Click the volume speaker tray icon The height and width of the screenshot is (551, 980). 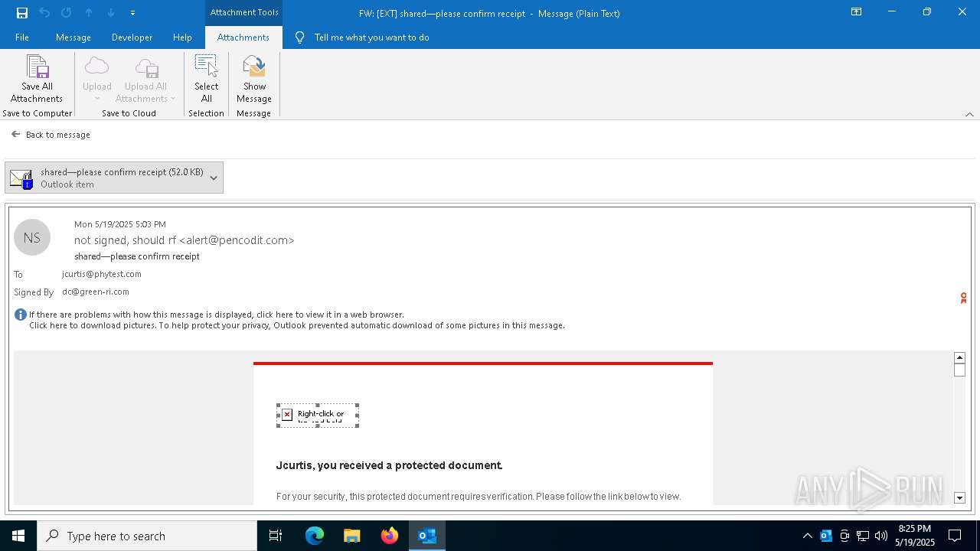[x=881, y=536]
